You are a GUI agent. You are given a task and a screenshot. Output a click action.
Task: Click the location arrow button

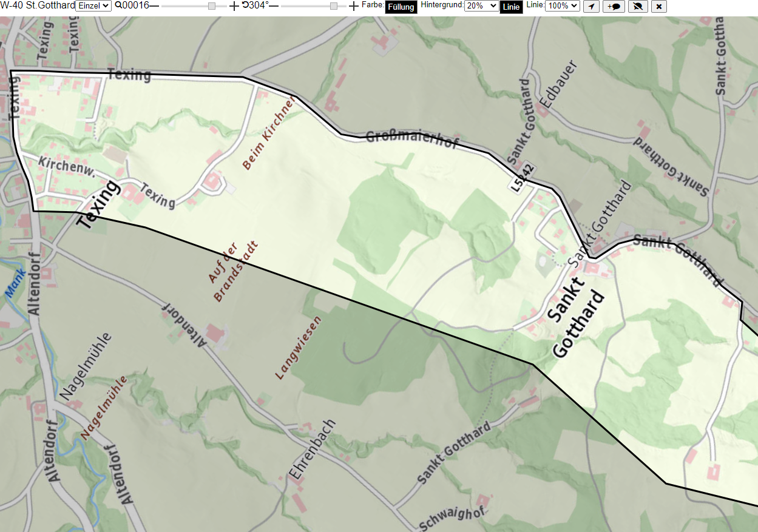click(592, 6)
